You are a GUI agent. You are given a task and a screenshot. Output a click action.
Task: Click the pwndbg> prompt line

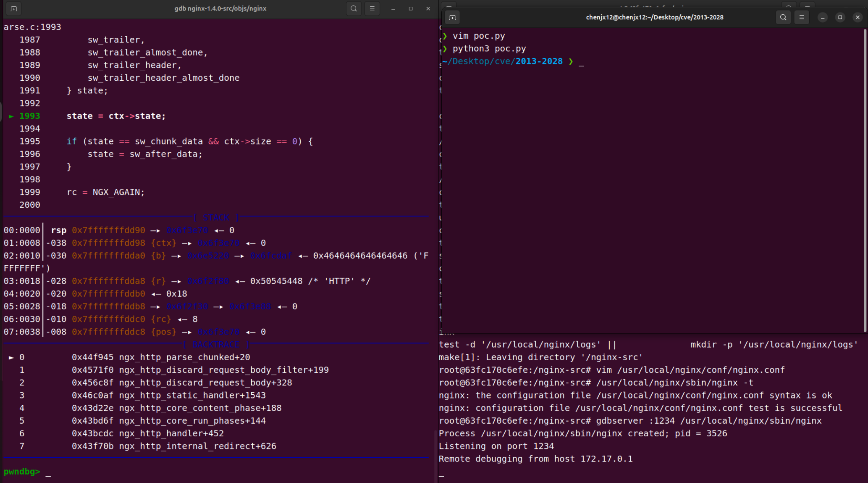[x=27, y=472]
